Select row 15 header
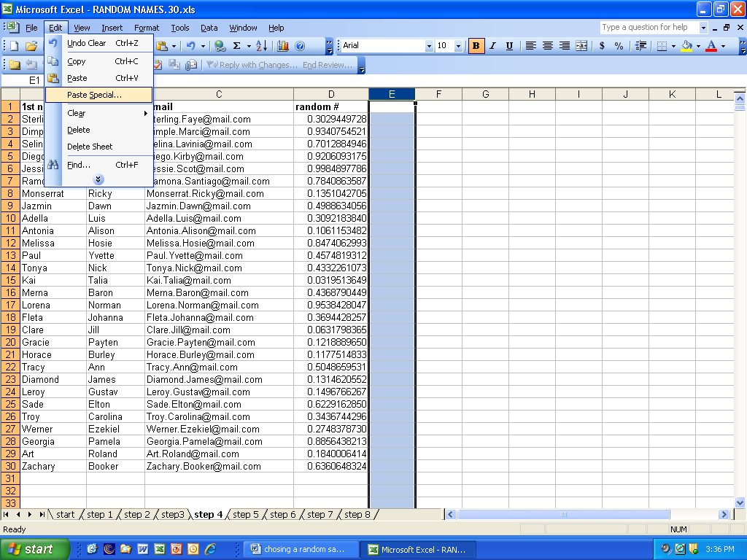 click(10, 280)
